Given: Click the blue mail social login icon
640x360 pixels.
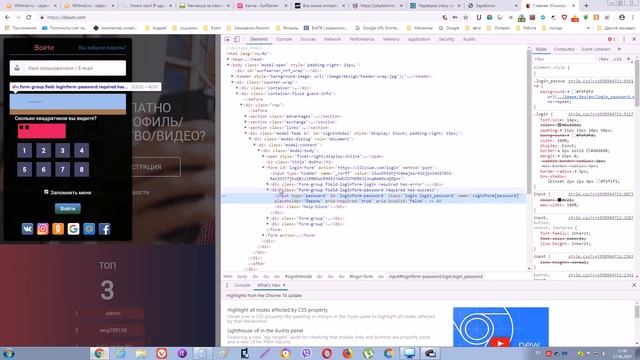Looking at the screenshot, I should click(89, 229).
